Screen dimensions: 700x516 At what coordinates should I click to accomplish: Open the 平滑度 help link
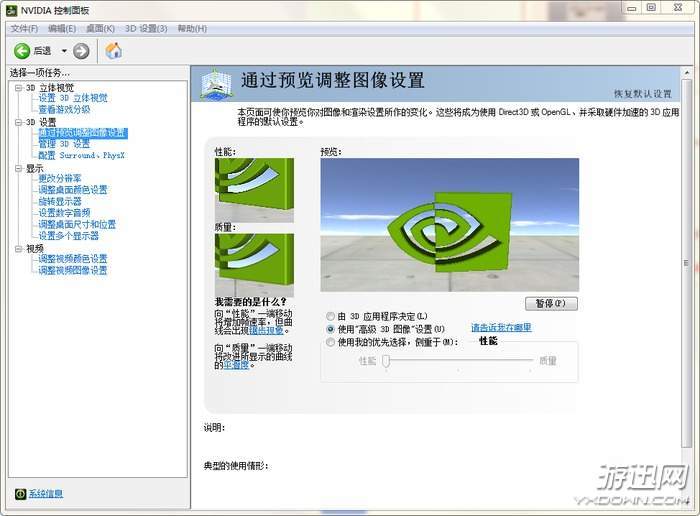click(236, 365)
